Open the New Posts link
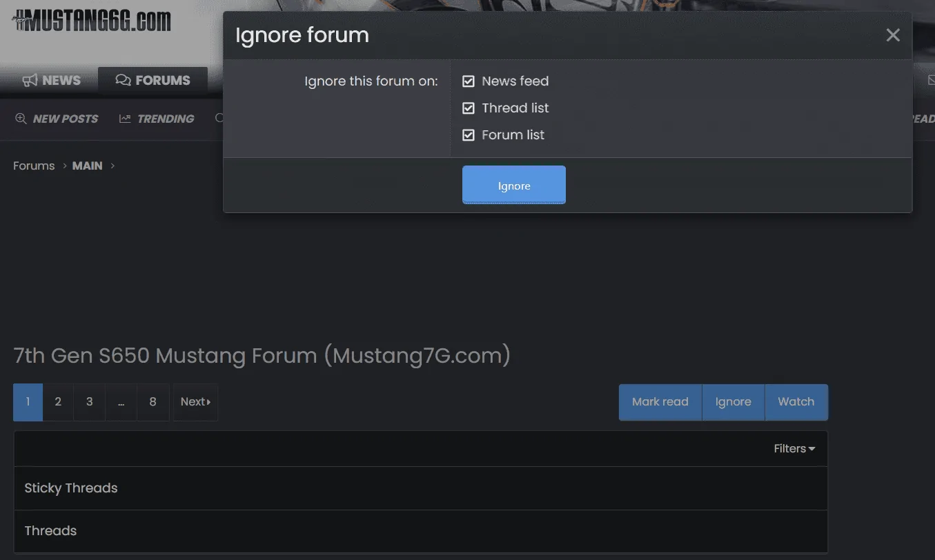 [57, 119]
